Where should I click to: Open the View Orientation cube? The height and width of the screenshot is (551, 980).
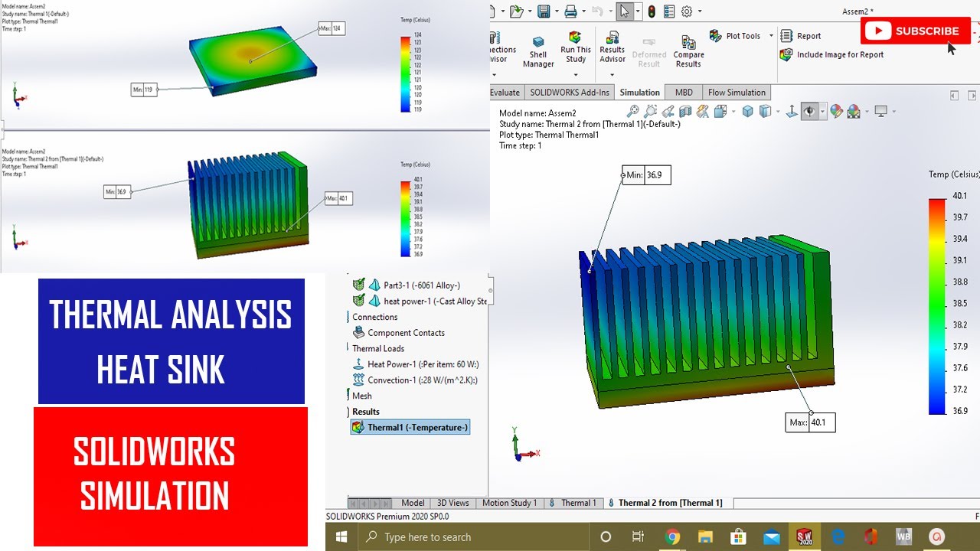click(x=720, y=112)
